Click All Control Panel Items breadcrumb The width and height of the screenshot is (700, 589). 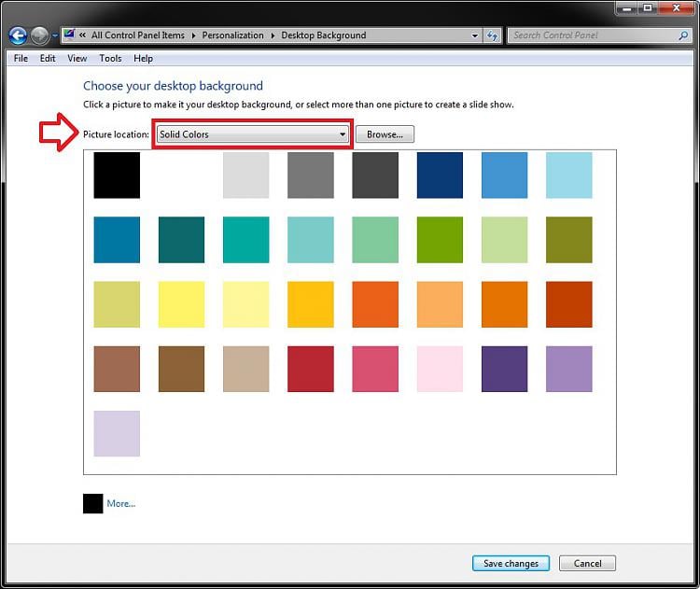coord(138,35)
